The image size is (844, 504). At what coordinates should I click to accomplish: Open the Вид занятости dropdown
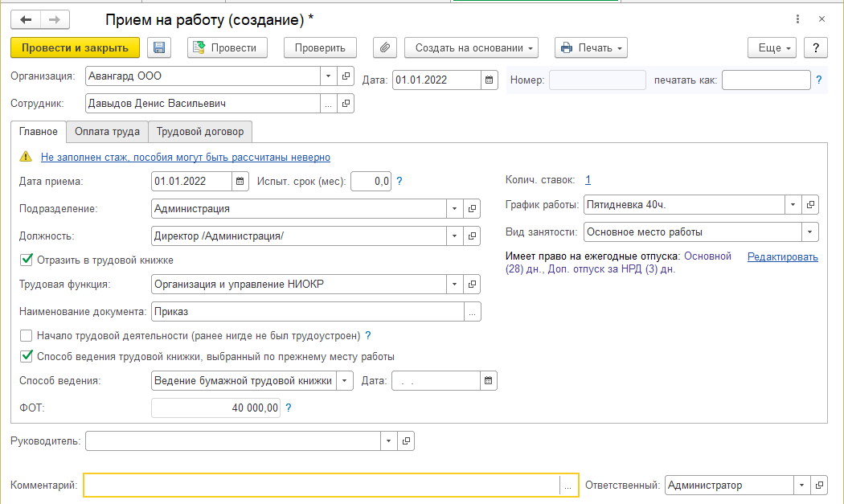809,232
